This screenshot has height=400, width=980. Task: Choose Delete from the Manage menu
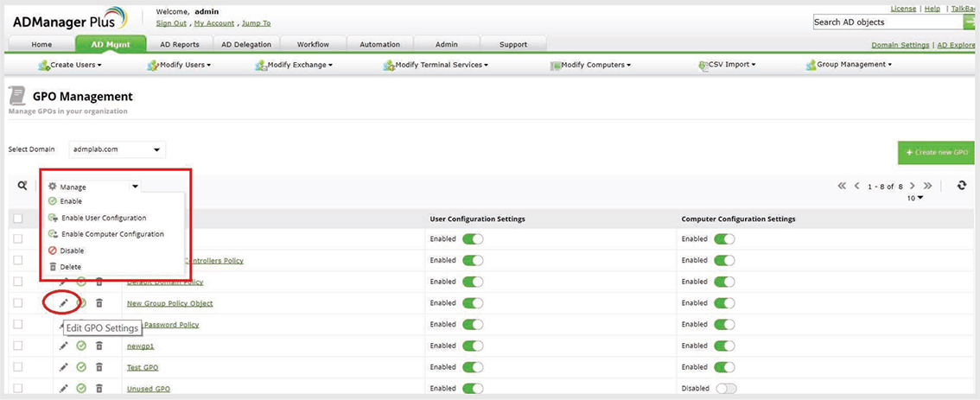point(70,266)
